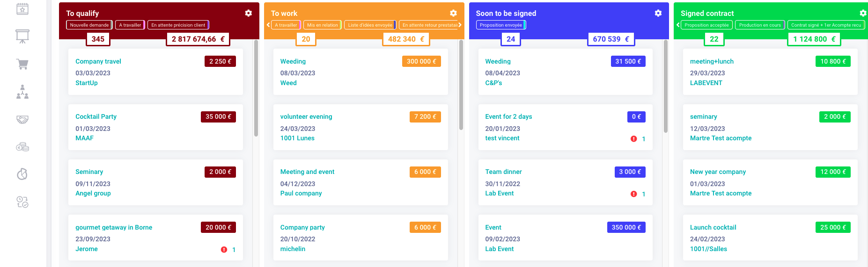Open the handshake icon in the sidebar
The width and height of the screenshot is (868, 267).
[x=22, y=120]
